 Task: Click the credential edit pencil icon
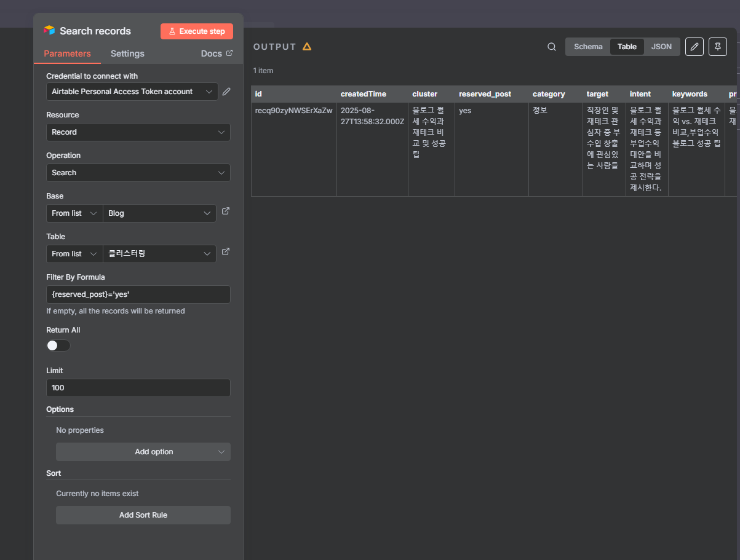(x=226, y=92)
